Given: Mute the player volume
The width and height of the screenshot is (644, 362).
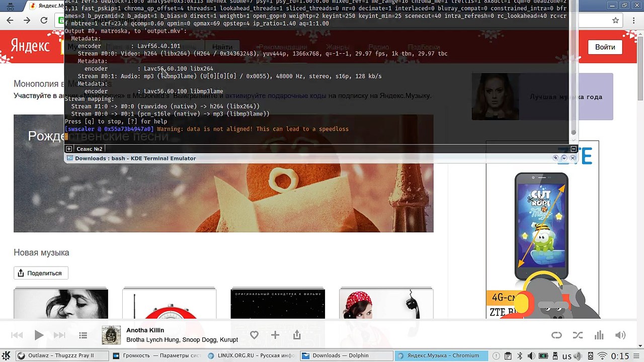Looking at the screenshot, I should click(620, 335).
